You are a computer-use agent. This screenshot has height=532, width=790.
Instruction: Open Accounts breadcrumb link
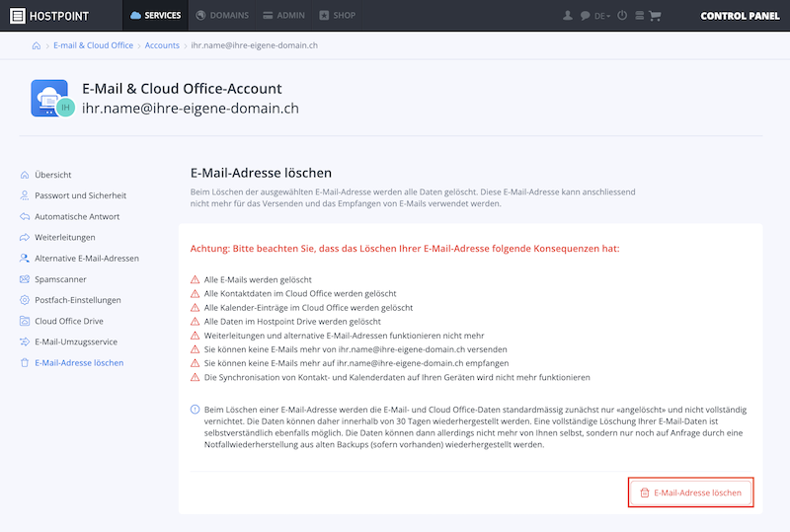(162, 45)
